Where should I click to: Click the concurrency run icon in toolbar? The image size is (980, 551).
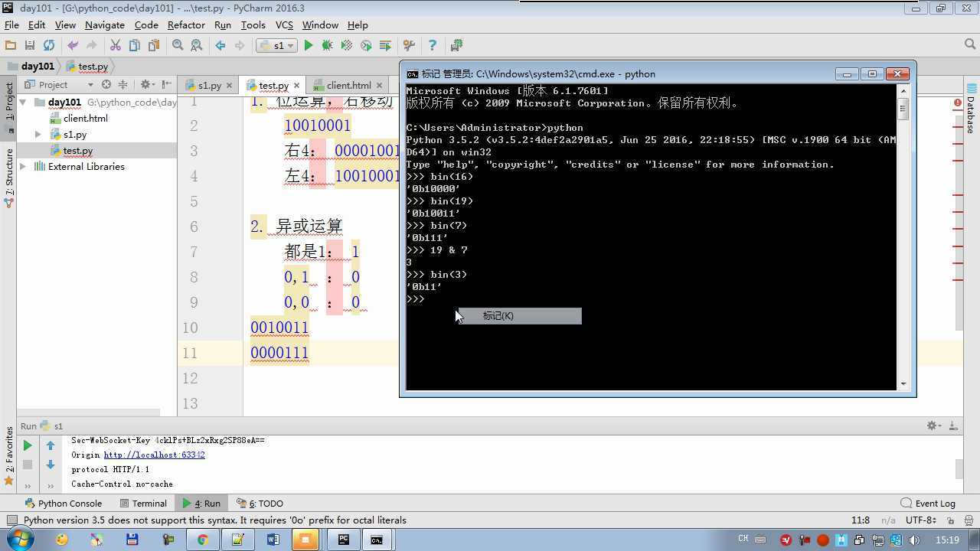click(385, 46)
